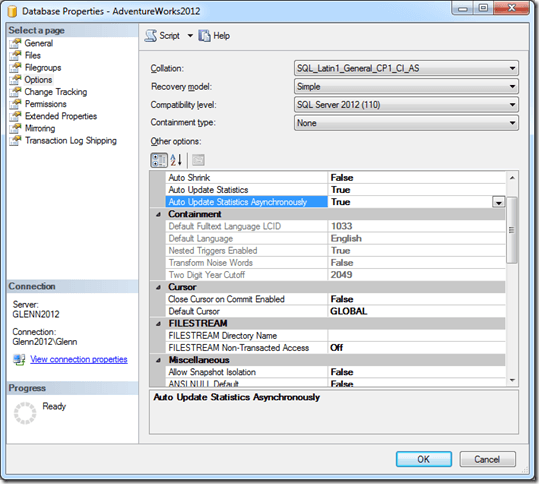Open View connection properties link
539x484 pixels.
pos(79,360)
